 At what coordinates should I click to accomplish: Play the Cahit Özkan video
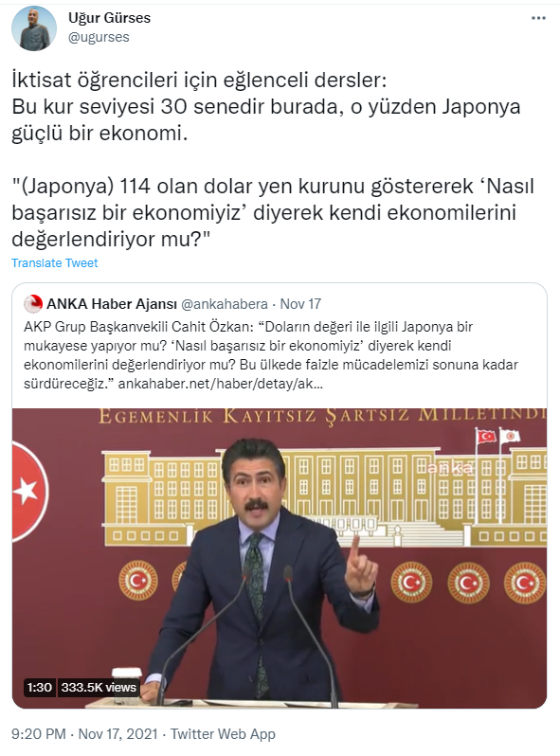tap(280, 558)
